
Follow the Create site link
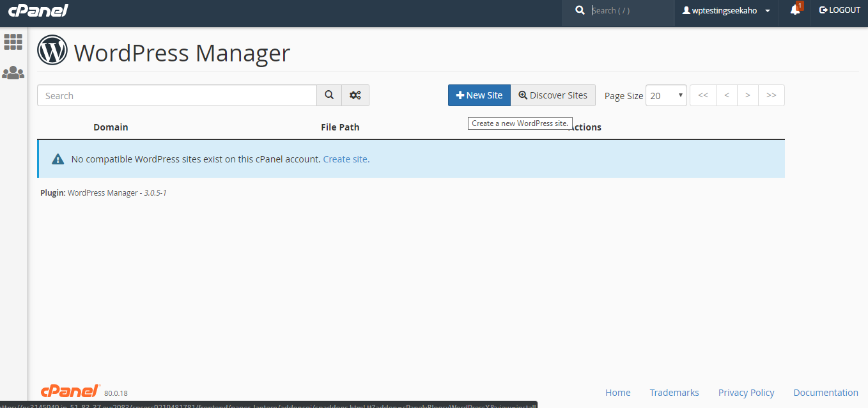345,159
